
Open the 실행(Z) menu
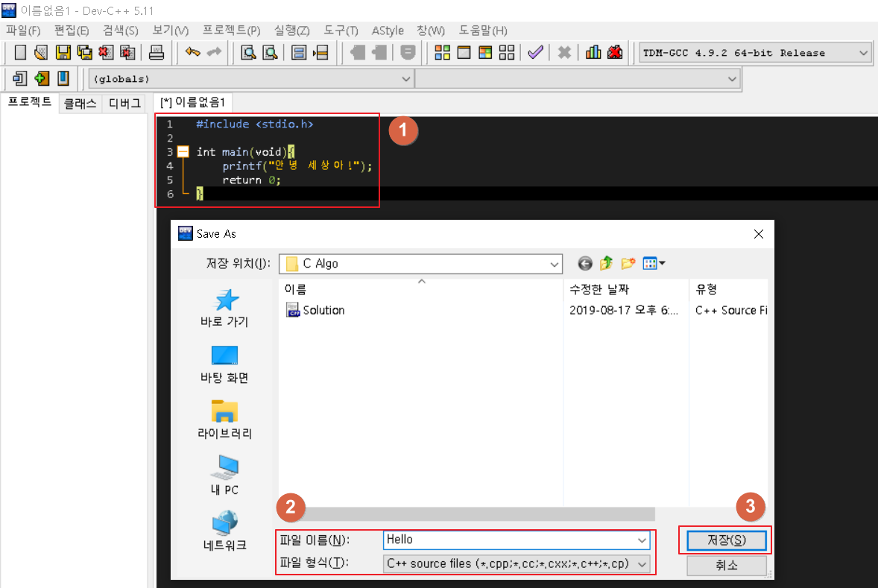(291, 31)
